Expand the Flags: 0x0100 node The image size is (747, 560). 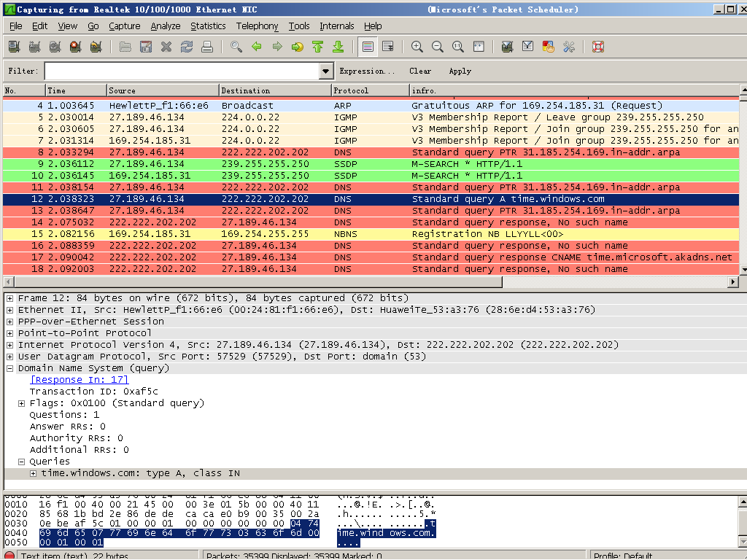(21, 403)
